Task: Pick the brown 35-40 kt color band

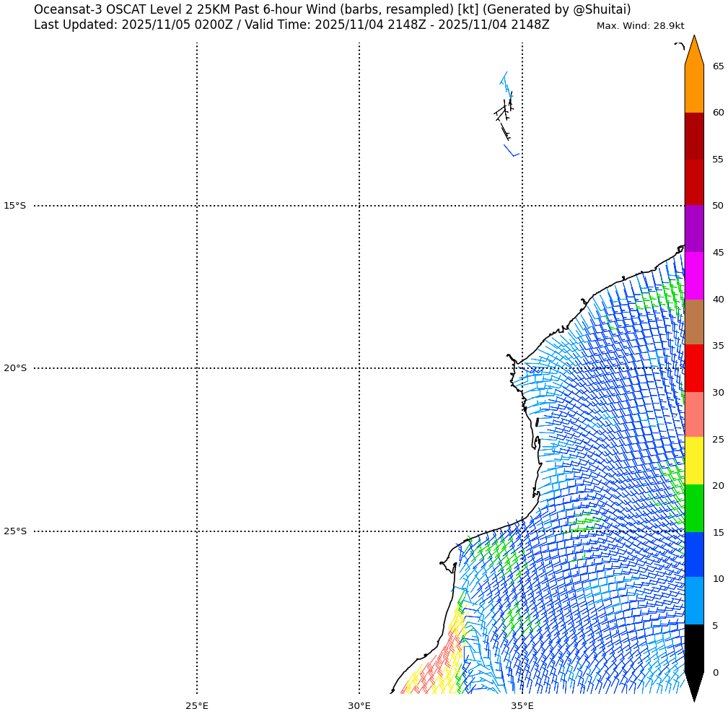Action: (693, 322)
